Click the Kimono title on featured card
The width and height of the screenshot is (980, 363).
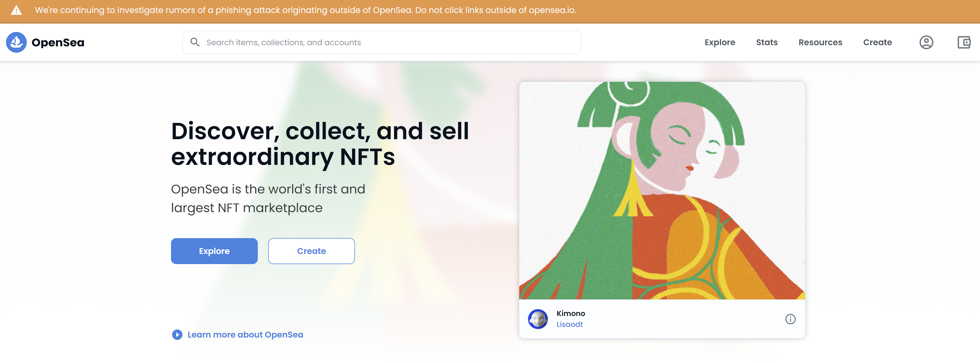click(x=571, y=313)
